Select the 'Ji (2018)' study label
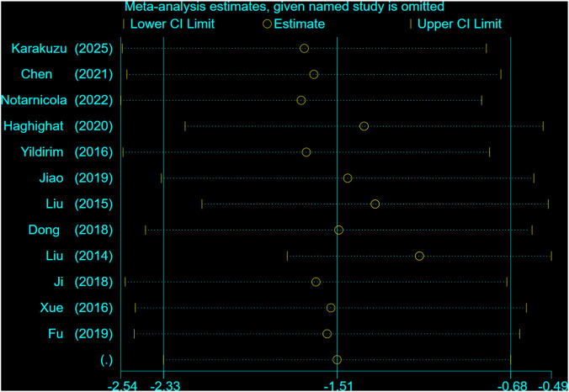Screen dimensions: 569x392 pos(83,282)
